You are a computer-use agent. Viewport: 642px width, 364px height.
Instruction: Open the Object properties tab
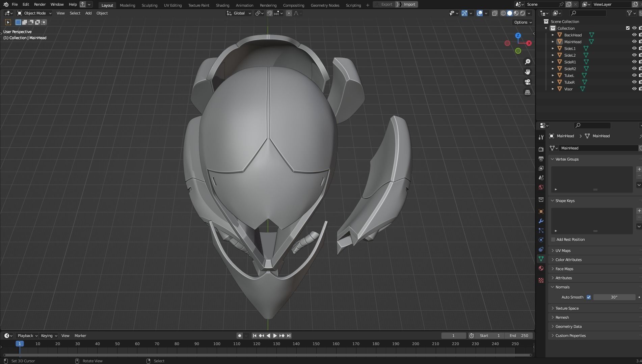tap(541, 212)
